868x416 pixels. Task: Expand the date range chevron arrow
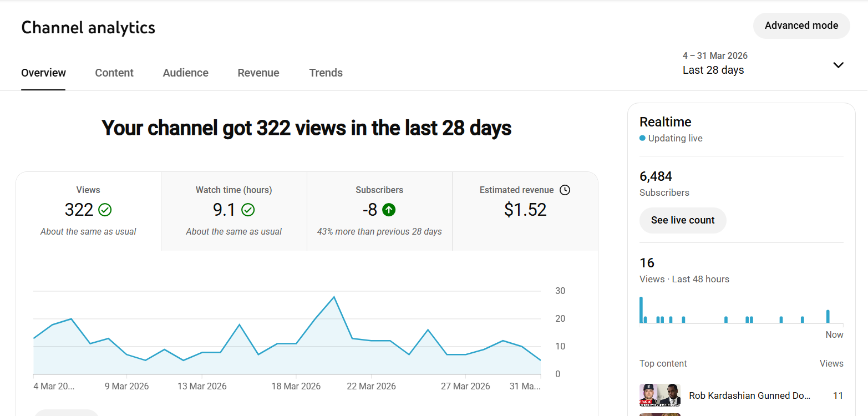(838, 65)
